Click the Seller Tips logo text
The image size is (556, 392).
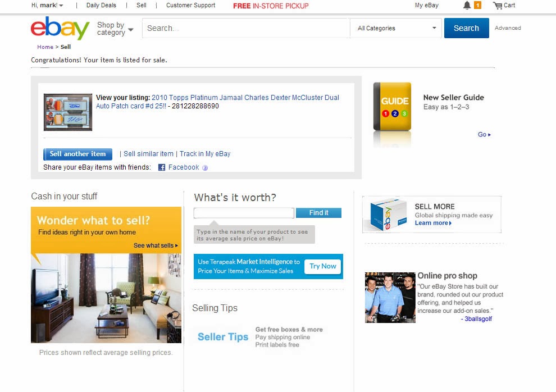[x=223, y=337]
